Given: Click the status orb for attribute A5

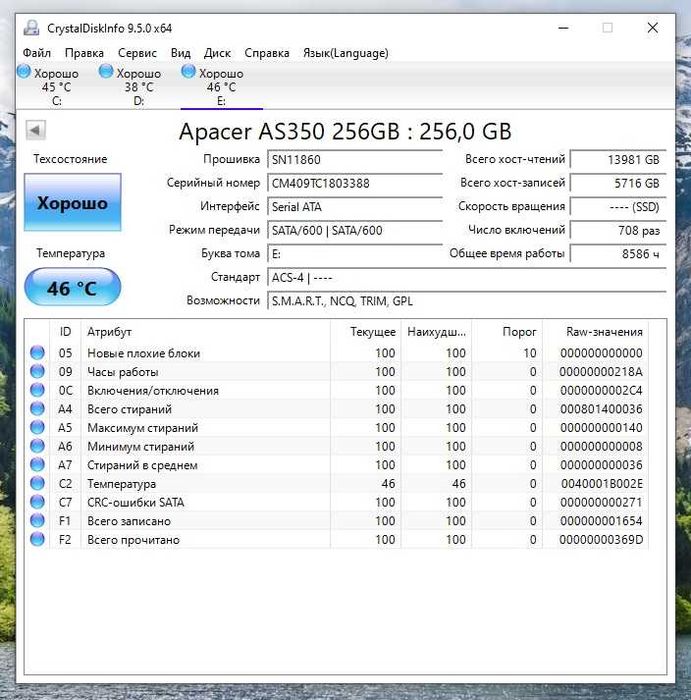Looking at the screenshot, I should pos(37,428).
